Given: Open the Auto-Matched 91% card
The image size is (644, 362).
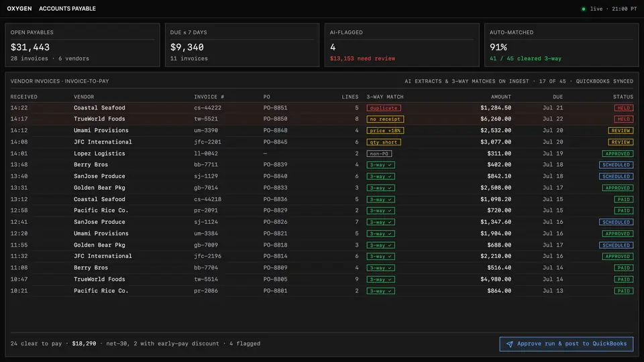Looking at the screenshot, I should 561,45.
